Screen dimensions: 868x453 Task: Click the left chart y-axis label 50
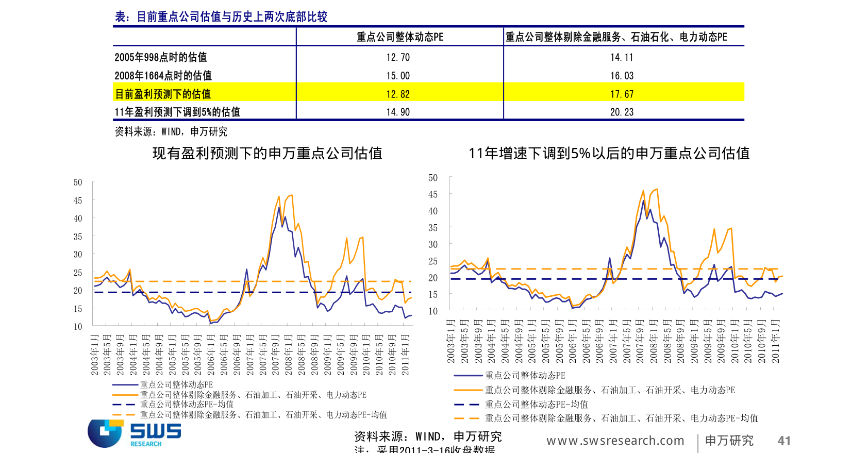point(78,182)
